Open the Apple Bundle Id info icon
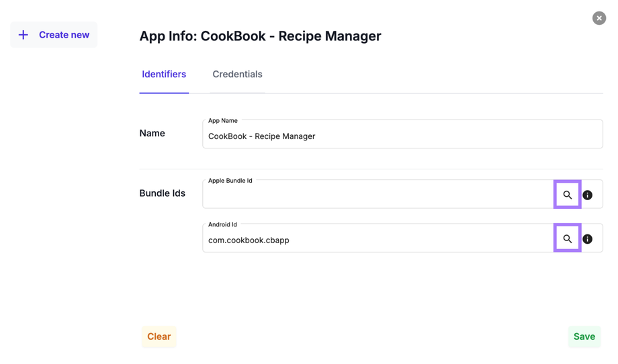The width and height of the screenshot is (618, 364). [588, 195]
